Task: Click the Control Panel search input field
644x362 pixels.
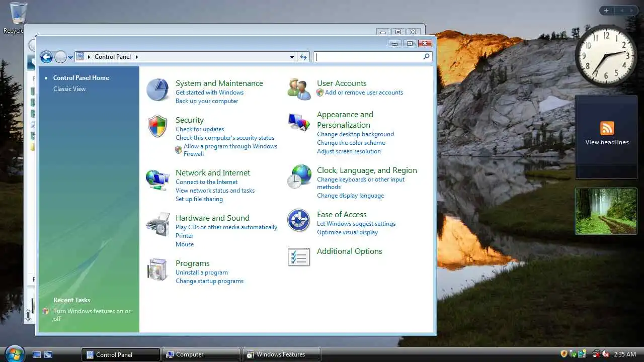Action: (368, 57)
